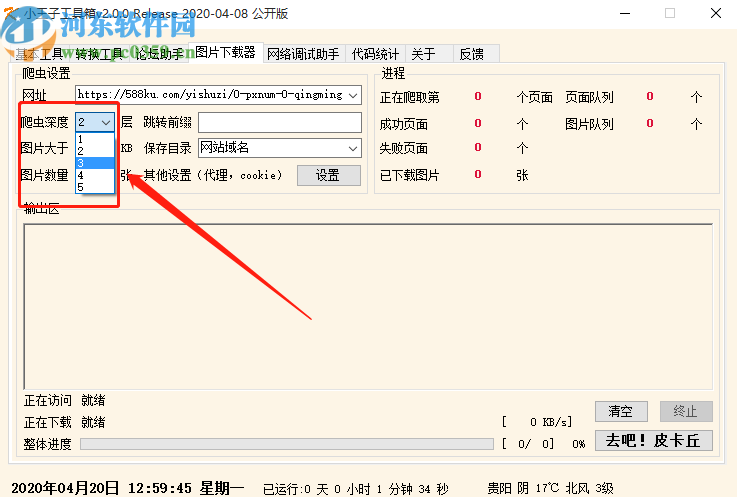
Task: Select highlighted depth option 3
Action: tap(95, 163)
